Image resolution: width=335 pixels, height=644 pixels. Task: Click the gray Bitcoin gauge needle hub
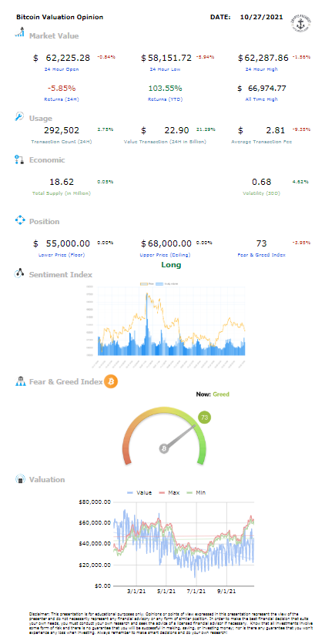(x=164, y=448)
